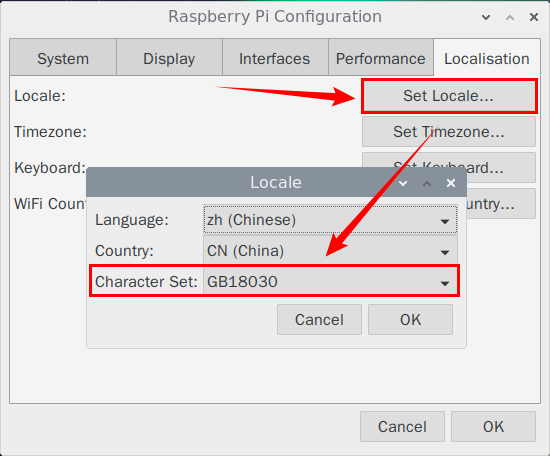Expand the Character Set combo box GB18030

(x=330, y=281)
